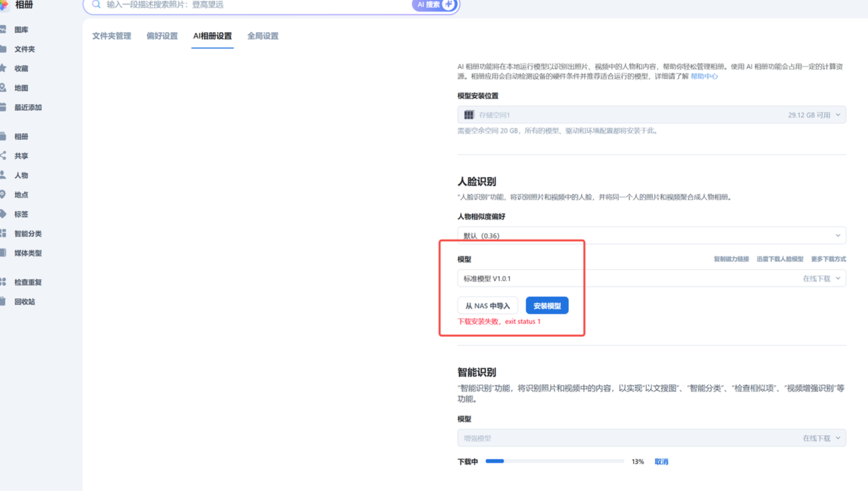Click the model download progress bar
Screen dimensions: 868x491
tap(555, 461)
